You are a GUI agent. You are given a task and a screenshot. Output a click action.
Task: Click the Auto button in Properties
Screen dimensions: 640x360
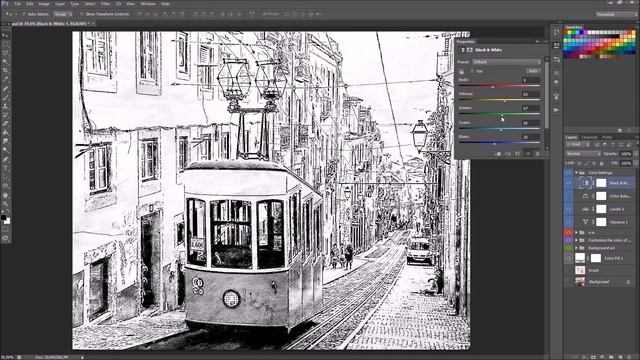(533, 71)
